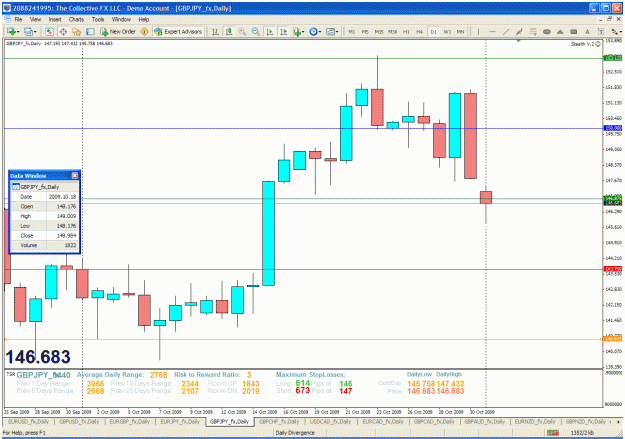Select the rectangle drawing tool
Screen dimensions: 625x439
click(x=574, y=31)
